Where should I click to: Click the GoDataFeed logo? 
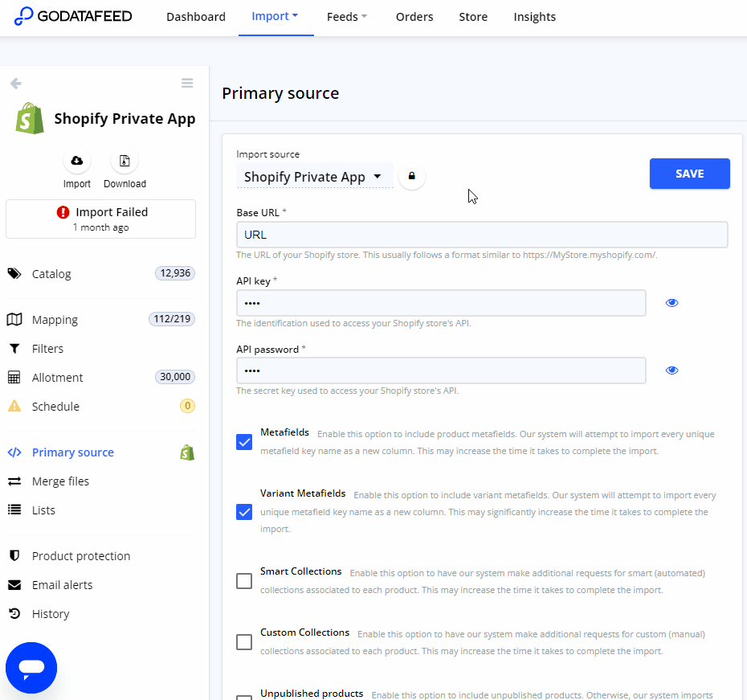[73, 16]
